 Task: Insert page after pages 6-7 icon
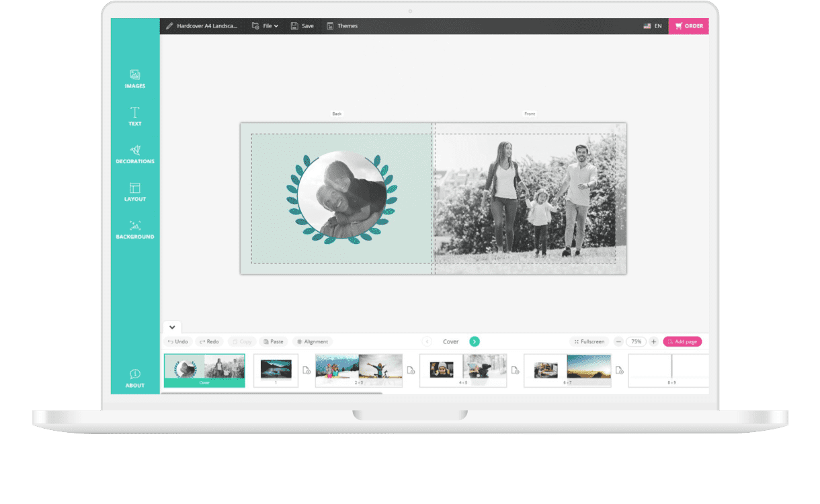point(620,370)
